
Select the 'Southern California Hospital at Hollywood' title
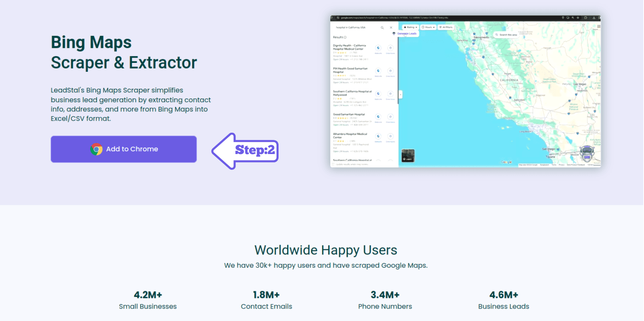(x=352, y=93)
